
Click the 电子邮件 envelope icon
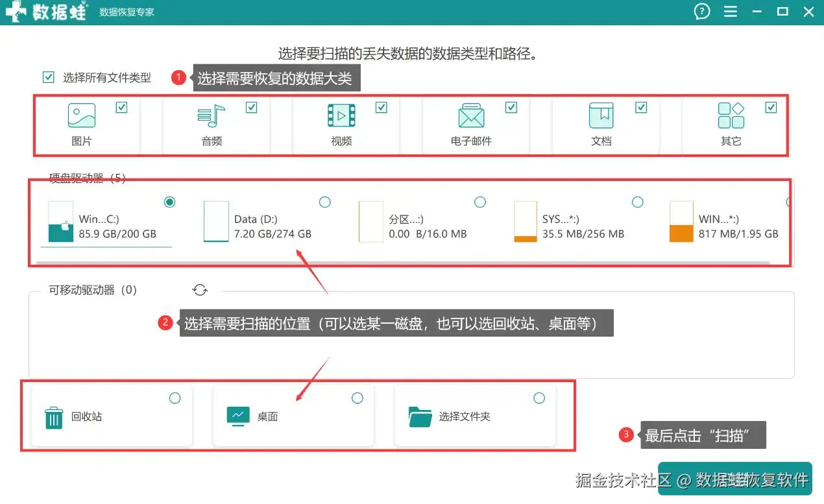[471, 116]
